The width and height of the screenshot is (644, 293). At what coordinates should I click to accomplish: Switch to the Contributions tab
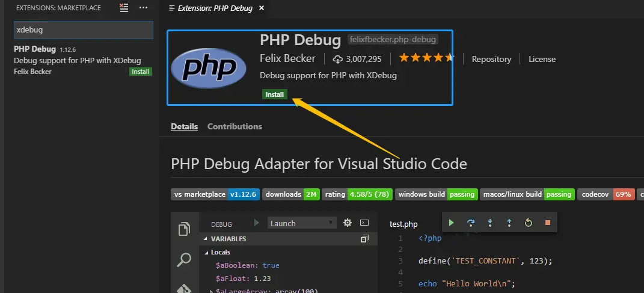[x=235, y=126]
